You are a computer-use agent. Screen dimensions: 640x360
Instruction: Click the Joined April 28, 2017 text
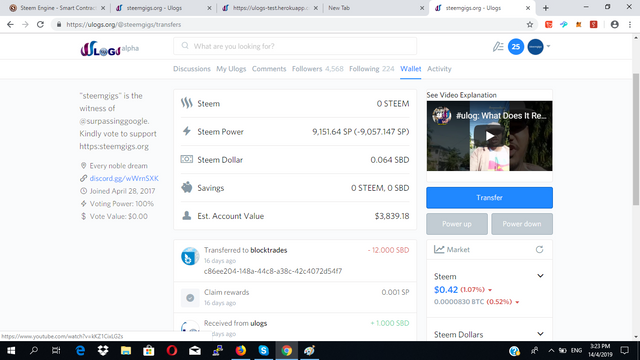[x=122, y=191]
